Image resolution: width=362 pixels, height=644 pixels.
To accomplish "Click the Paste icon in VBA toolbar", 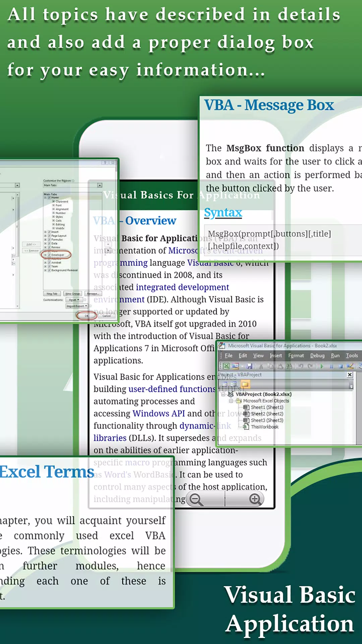I will (280, 366).
